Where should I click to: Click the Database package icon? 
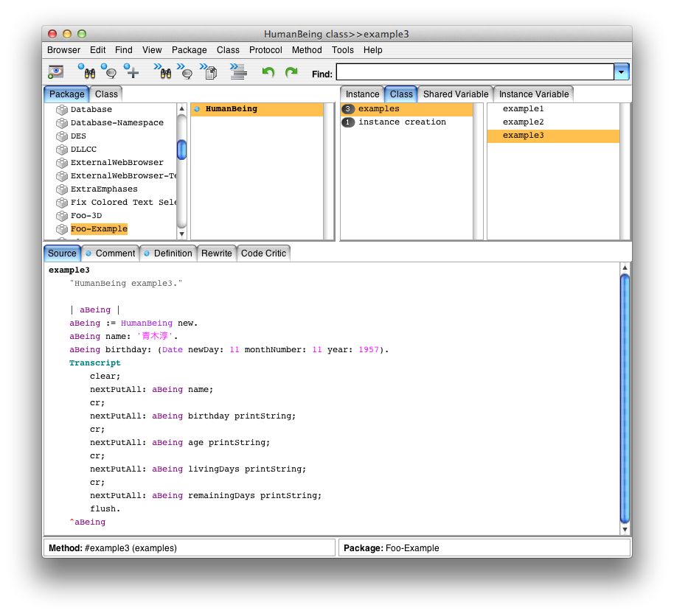click(x=62, y=110)
